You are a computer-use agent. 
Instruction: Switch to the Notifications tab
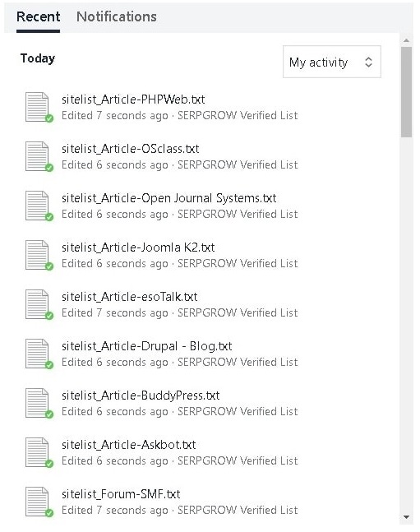(x=117, y=16)
